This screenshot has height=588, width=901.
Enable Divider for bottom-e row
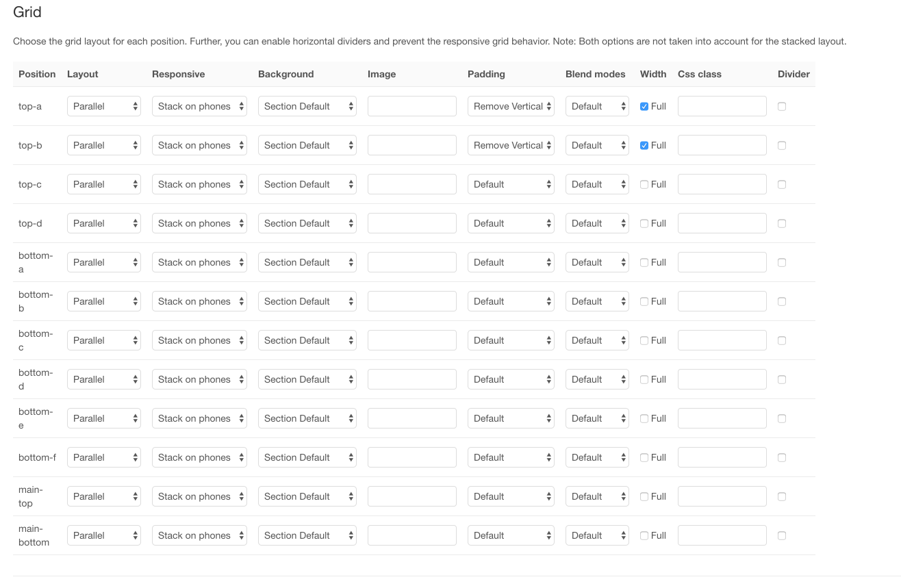tap(782, 418)
